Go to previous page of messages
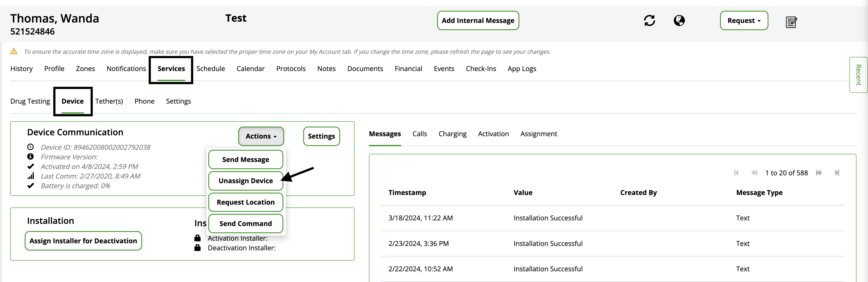This screenshot has width=868, height=282. [x=754, y=173]
